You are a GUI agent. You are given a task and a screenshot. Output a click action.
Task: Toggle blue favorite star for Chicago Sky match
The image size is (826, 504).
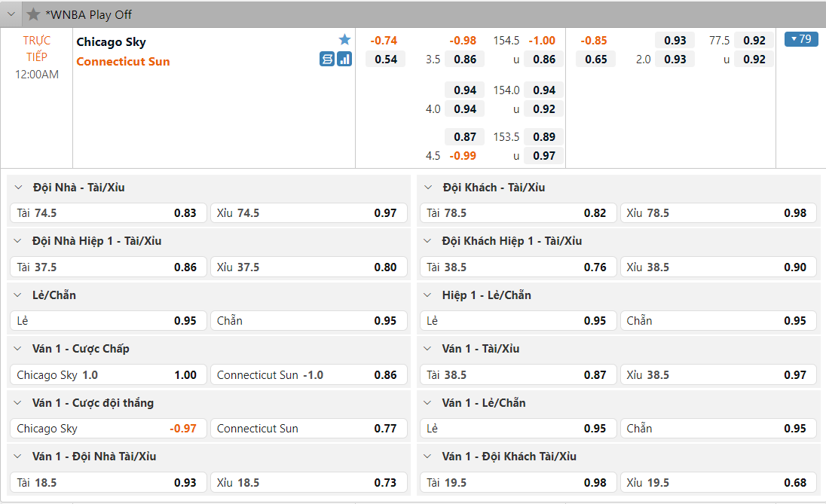(x=344, y=40)
